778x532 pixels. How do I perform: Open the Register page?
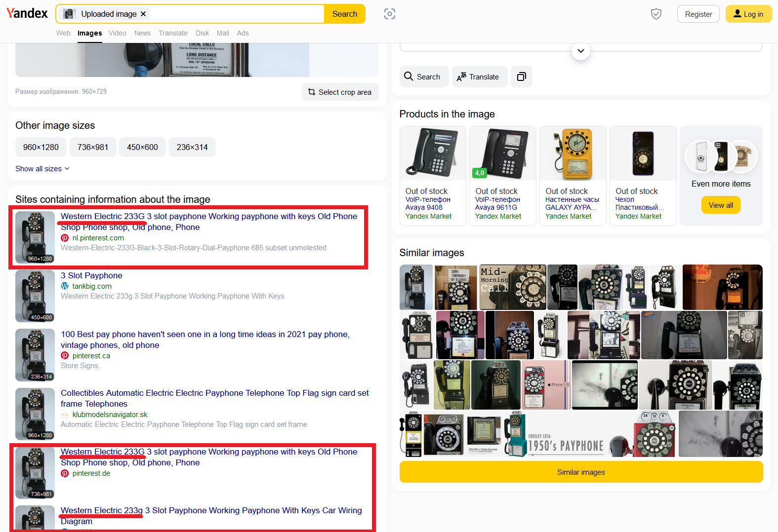[698, 14]
